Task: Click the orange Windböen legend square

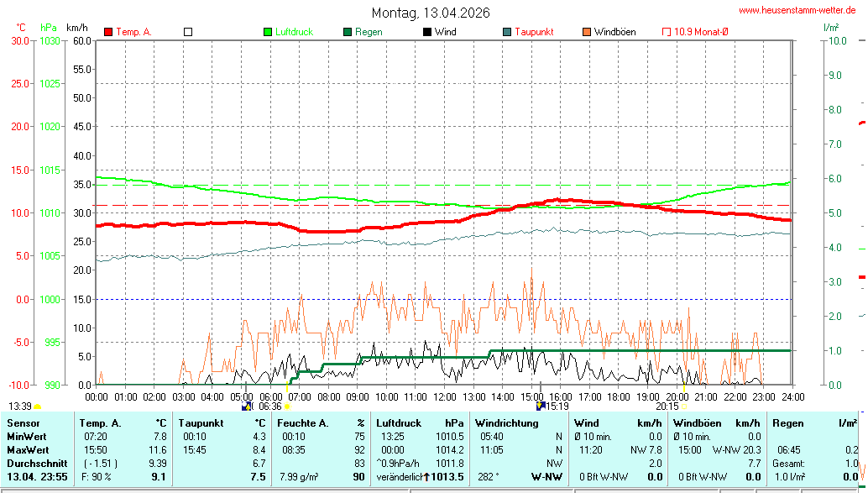Action: tap(587, 32)
